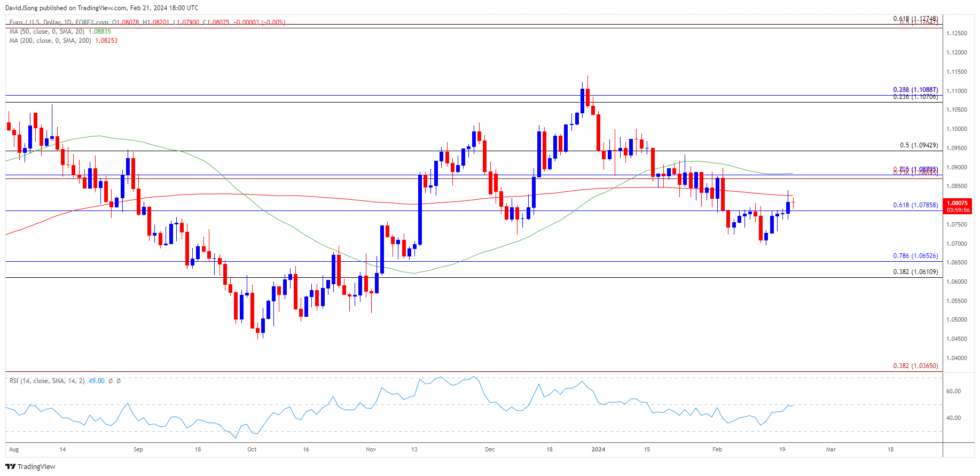Open the MA 200 indicator legend
The width and height of the screenshot is (980, 476).
tap(50, 41)
